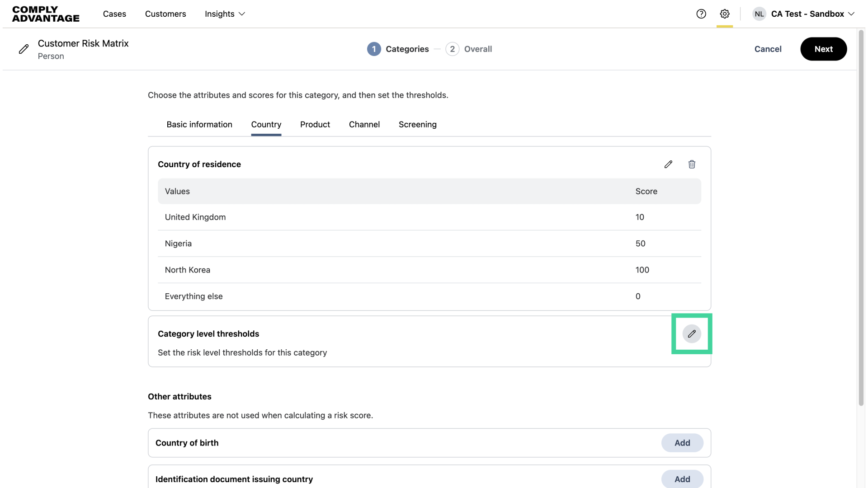Image resolution: width=868 pixels, height=488 pixels.
Task: Cancel the risk matrix editing
Action: [x=768, y=49]
